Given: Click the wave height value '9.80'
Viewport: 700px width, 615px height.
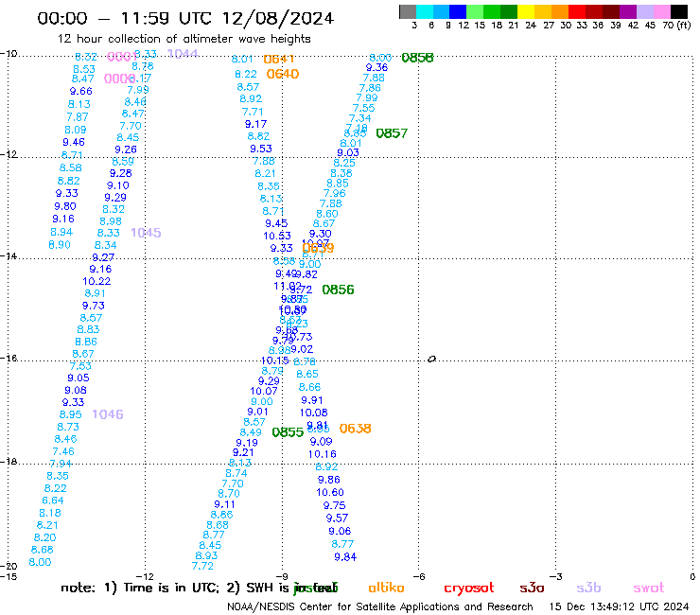Looking at the screenshot, I should coord(65,206).
